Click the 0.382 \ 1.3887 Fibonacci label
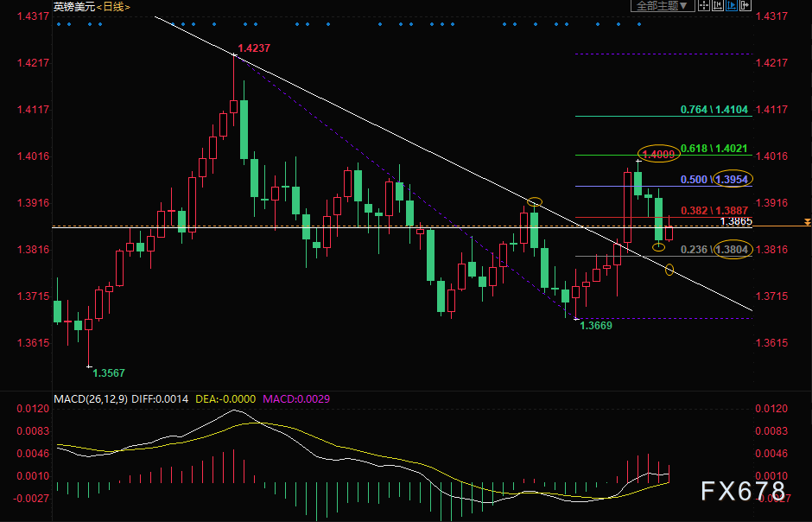Image resolution: width=812 pixels, height=522 pixels. pos(715,210)
